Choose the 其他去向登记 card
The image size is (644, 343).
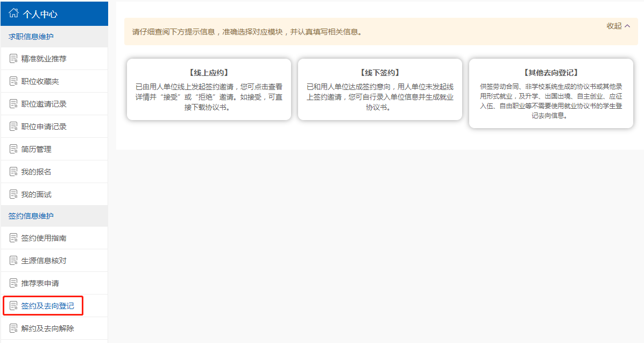(551, 93)
